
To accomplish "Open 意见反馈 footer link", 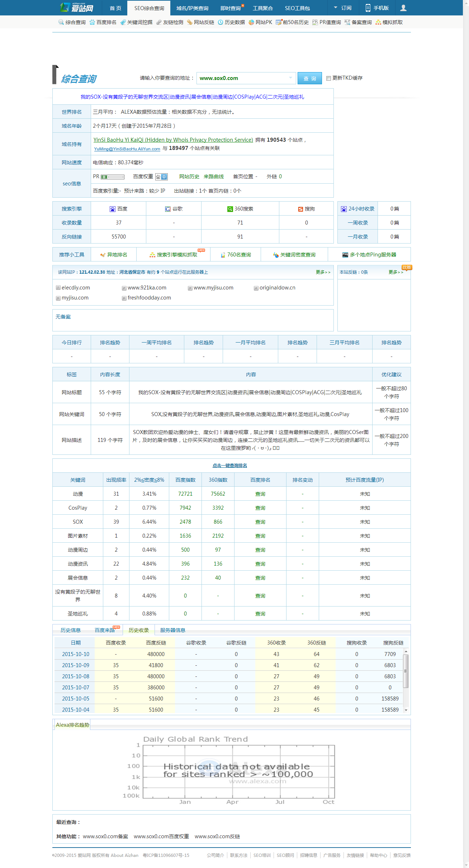I will (402, 855).
